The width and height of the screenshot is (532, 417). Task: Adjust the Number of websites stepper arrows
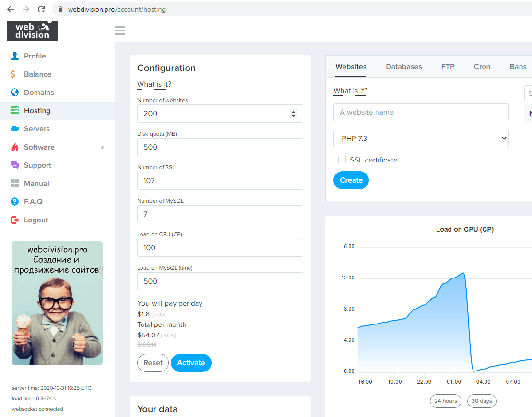pyautogui.click(x=293, y=114)
